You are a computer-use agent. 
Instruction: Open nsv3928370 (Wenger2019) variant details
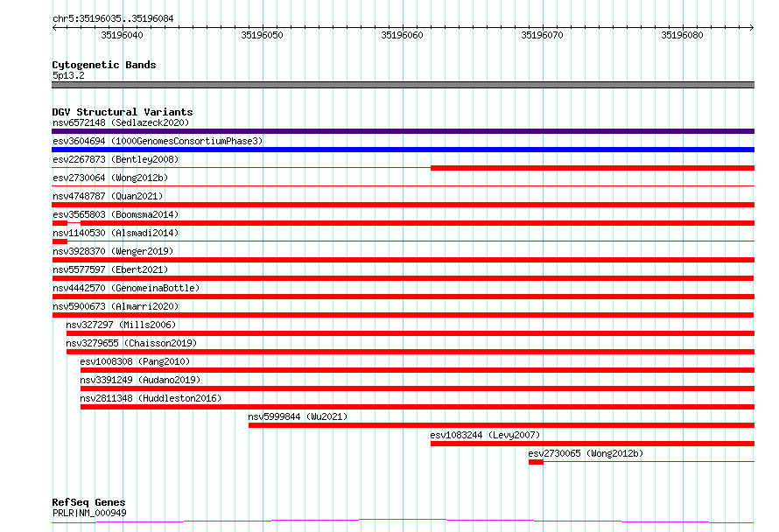113,251
